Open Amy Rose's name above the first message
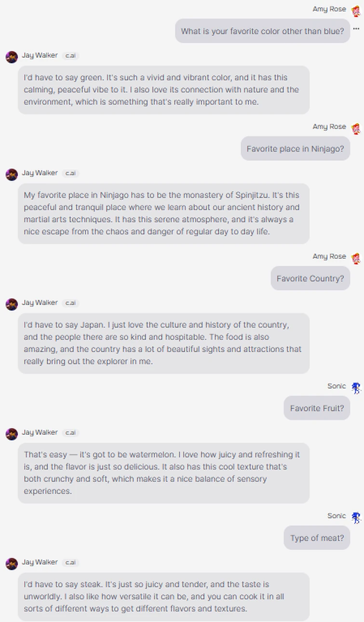The image size is (364, 622). tap(329, 9)
